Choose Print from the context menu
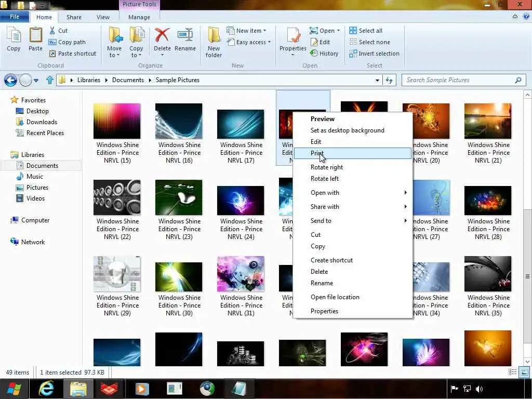532x399 pixels. pos(353,153)
